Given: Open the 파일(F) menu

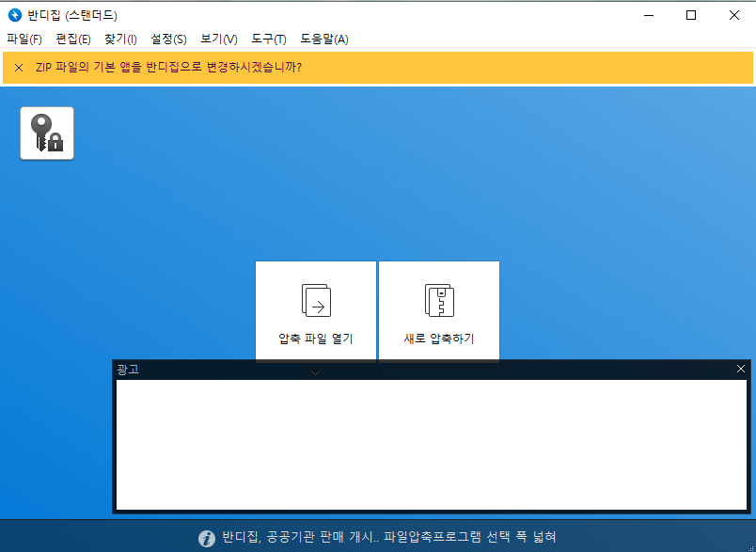Looking at the screenshot, I should pyautogui.click(x=24, y=39).
